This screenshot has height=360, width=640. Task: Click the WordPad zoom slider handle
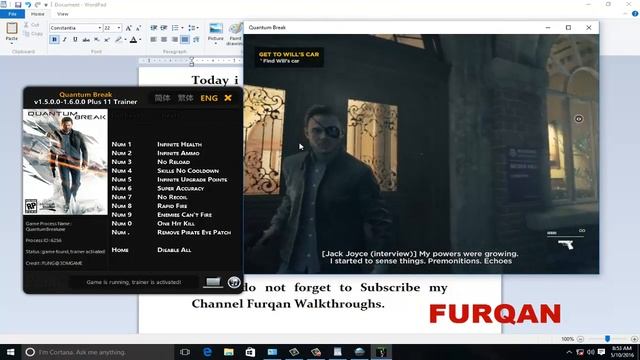607,339
